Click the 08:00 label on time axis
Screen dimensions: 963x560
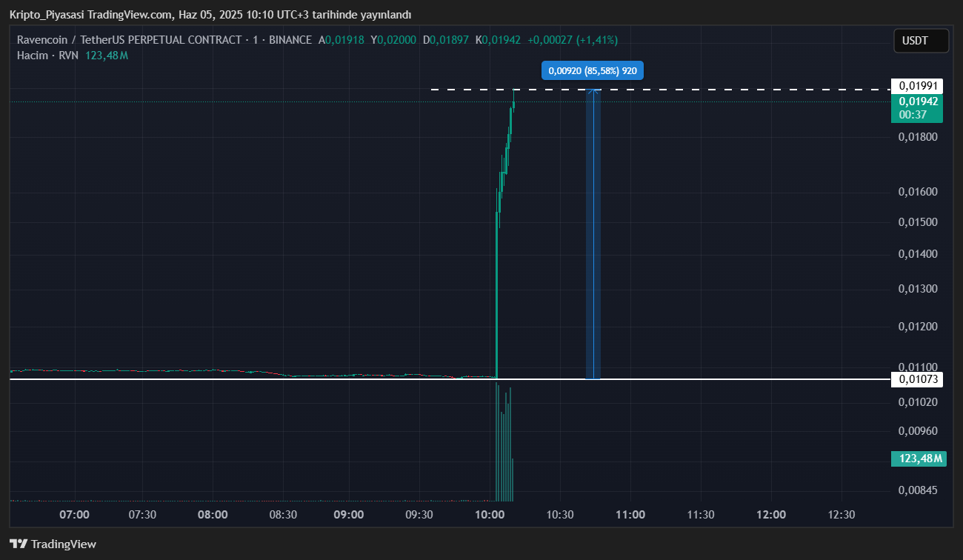point(213,515)
